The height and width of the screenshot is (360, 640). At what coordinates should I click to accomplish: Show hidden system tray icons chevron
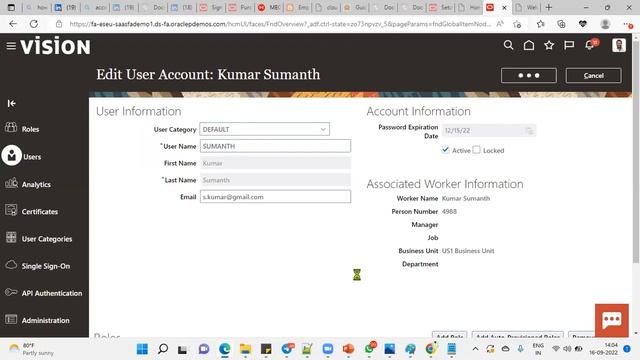click(475, 349)
